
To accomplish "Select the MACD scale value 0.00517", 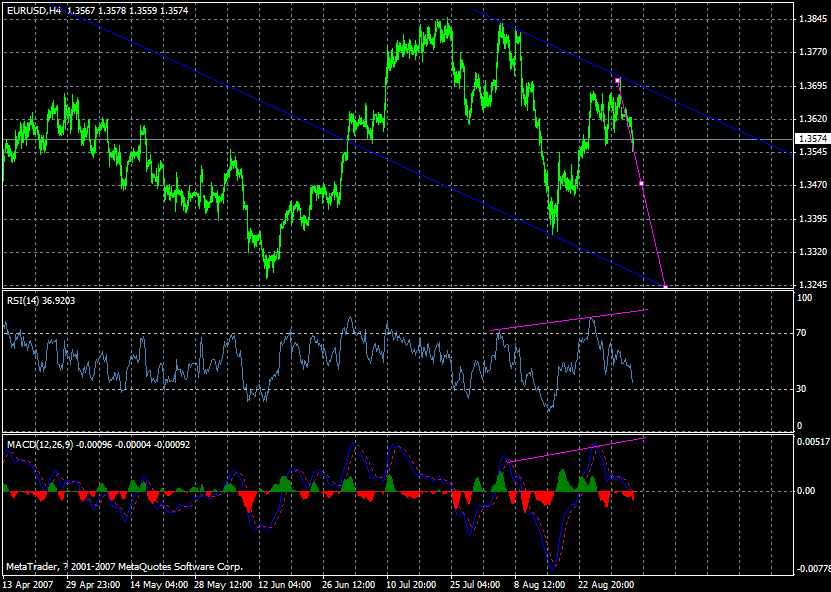I will pyautogui.click(x=814, y=441).
